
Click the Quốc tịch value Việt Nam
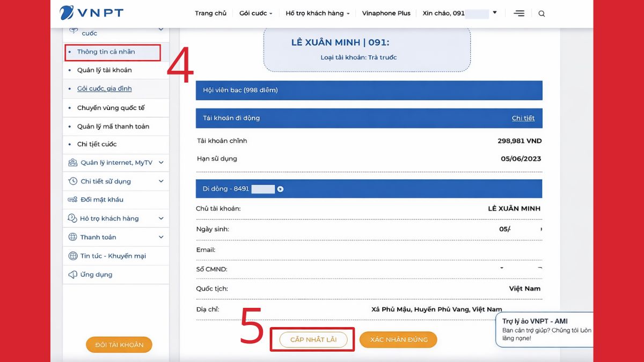(525, 289)
